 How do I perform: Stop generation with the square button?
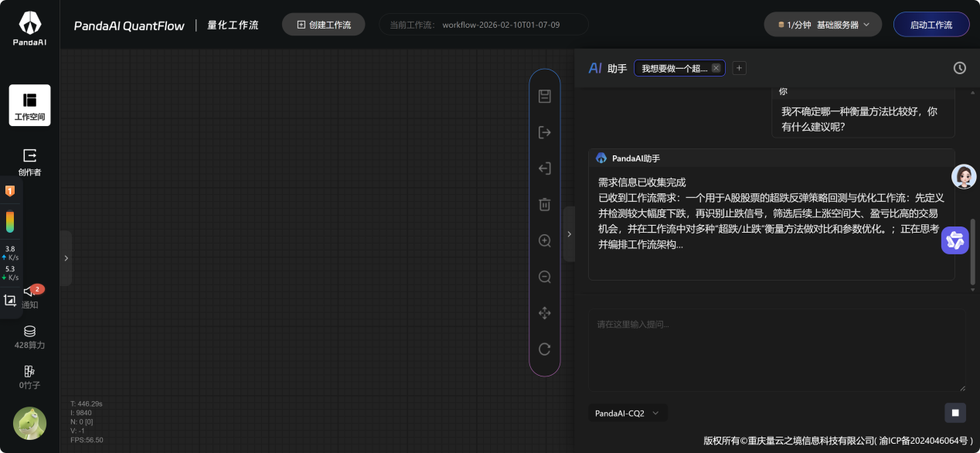tap(955, 413)
